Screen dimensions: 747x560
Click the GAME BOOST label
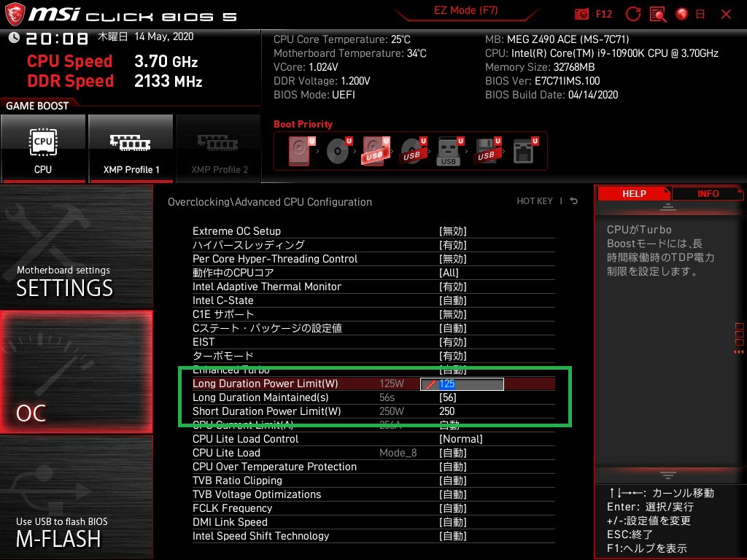pos(37,106)
